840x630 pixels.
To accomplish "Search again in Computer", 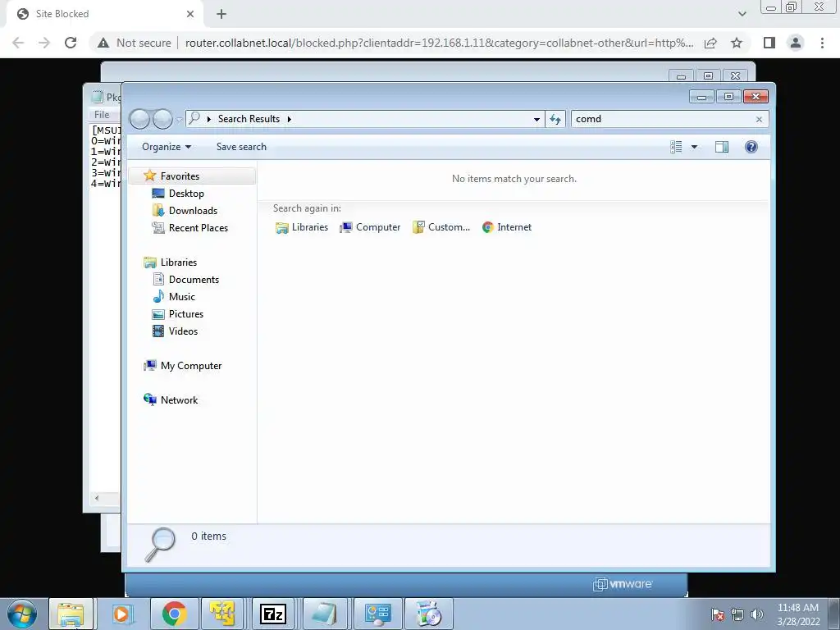I will click(370, 227).
